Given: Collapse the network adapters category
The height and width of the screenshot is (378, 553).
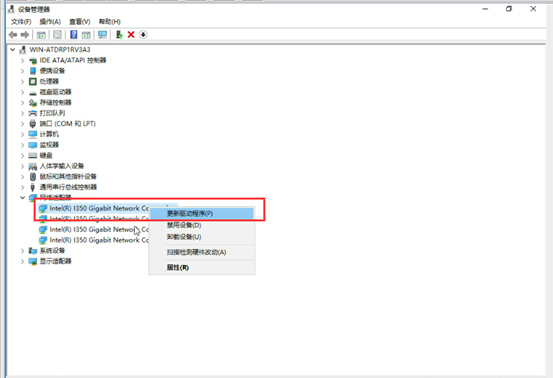Looking at the screenshot, I should [x=22, y=197].
